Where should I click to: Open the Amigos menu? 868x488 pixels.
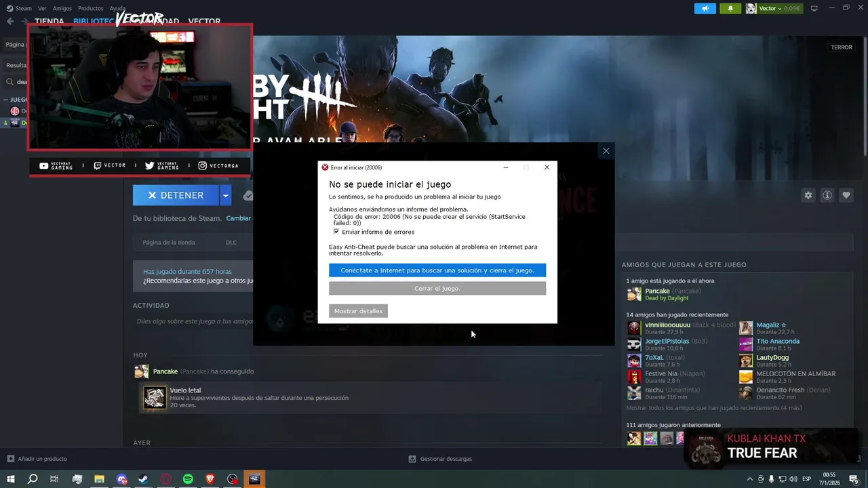click(x=62, y=8)
